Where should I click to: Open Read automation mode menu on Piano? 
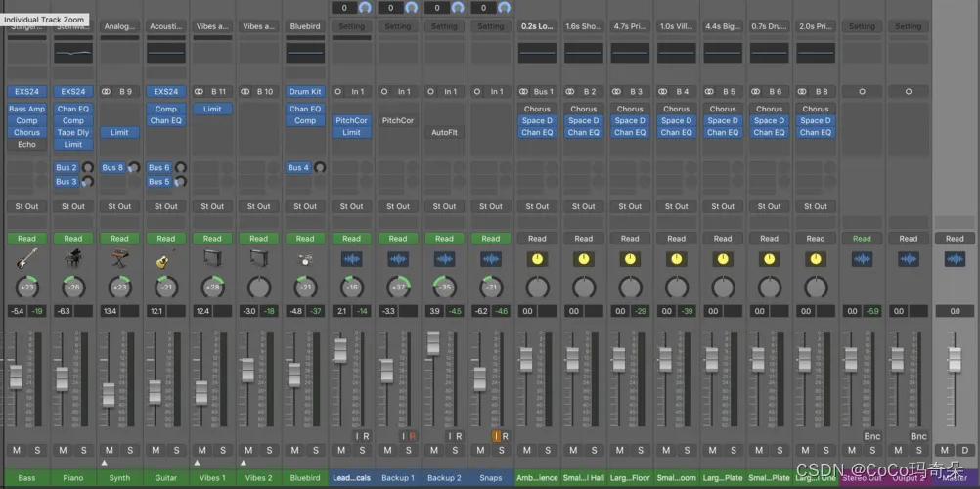click(73, 239)
